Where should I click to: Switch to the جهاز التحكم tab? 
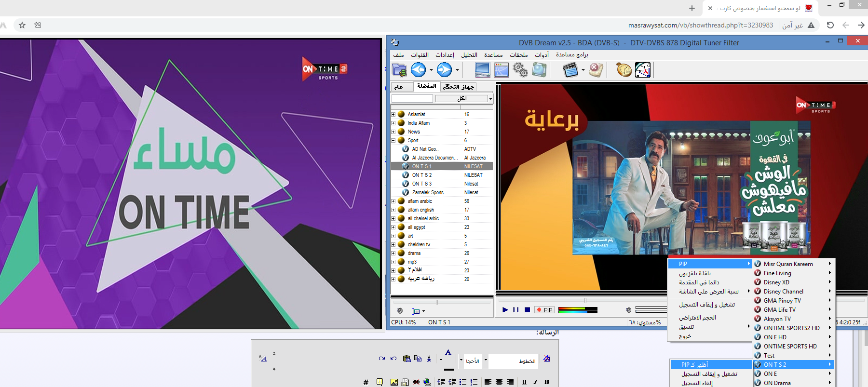click(x=459, y=87)
